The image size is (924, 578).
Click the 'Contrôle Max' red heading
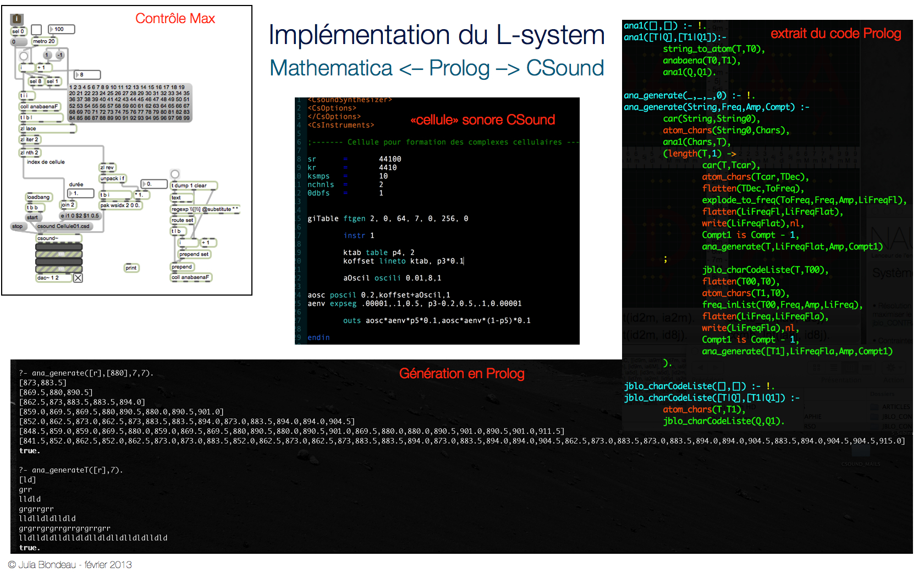[175, 19]
